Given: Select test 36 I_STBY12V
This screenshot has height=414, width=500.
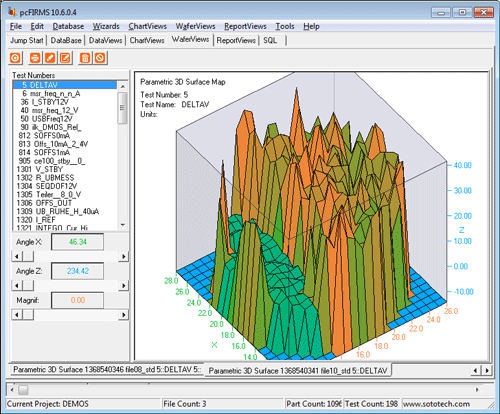Looking at the screenshot, I should (x=65, y=102).
